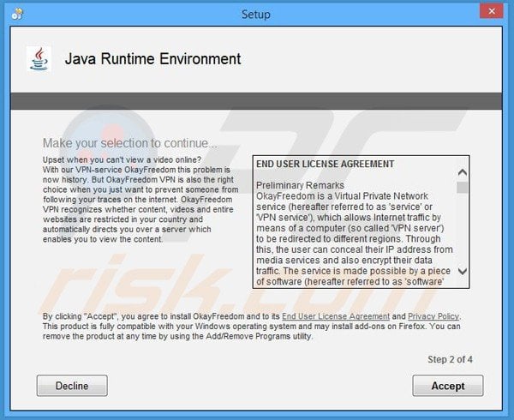Click 'Upset when you can't view a video online?'

[122, 159]
